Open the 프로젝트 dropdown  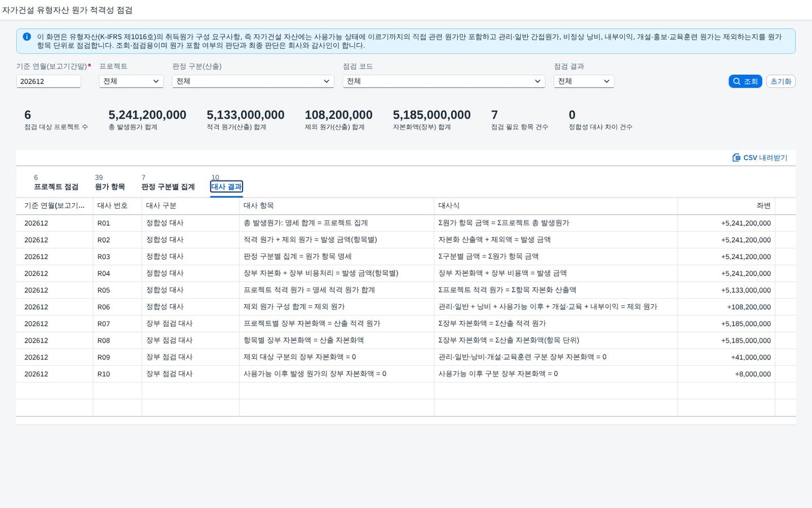[x=131, y=81]
